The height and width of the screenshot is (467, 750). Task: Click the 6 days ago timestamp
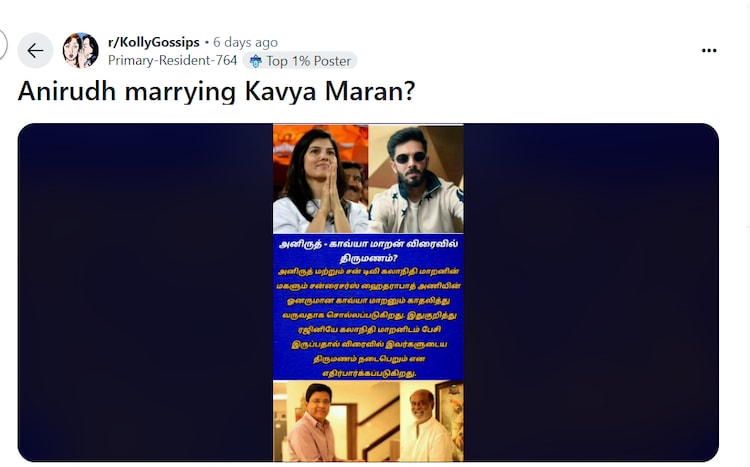pos(245,42)
